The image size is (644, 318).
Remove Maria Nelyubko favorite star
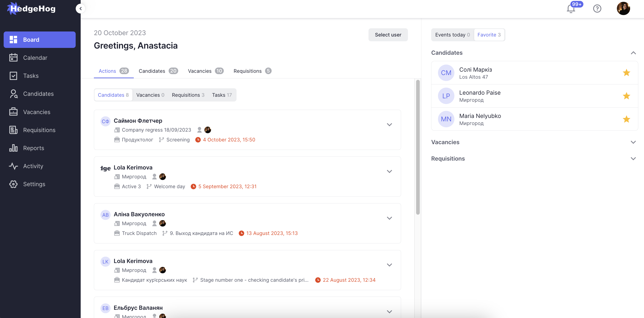[x=626, y=119]
